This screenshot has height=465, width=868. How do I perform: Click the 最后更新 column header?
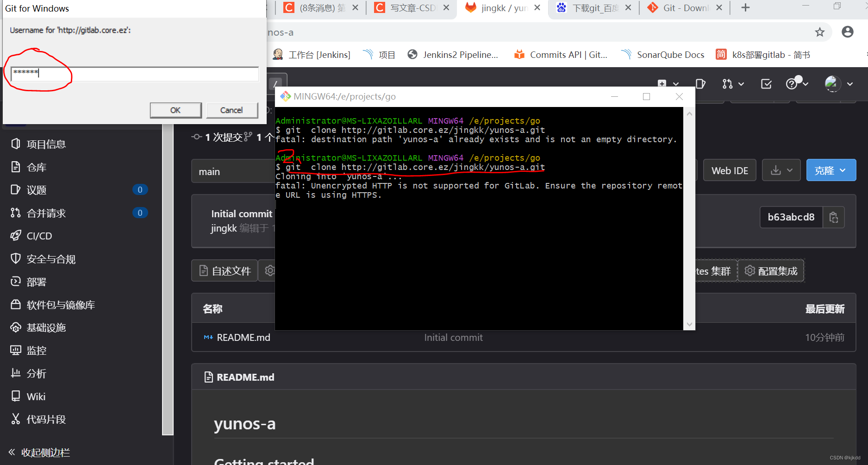[x=825, y=309]
